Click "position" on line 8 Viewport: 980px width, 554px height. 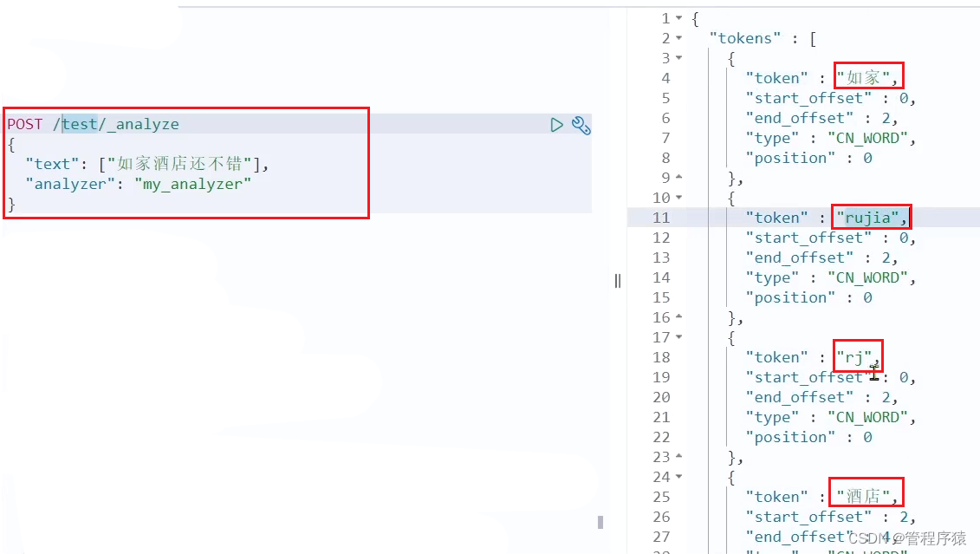[790, 158]
